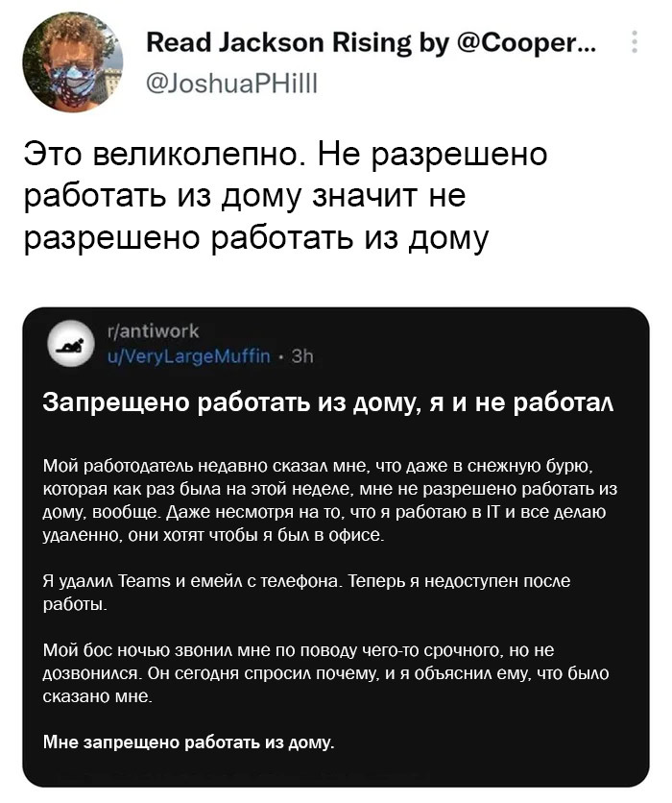Click the r/antiwork subreddit round icon
672x803 pixels.
click(69, 345)
